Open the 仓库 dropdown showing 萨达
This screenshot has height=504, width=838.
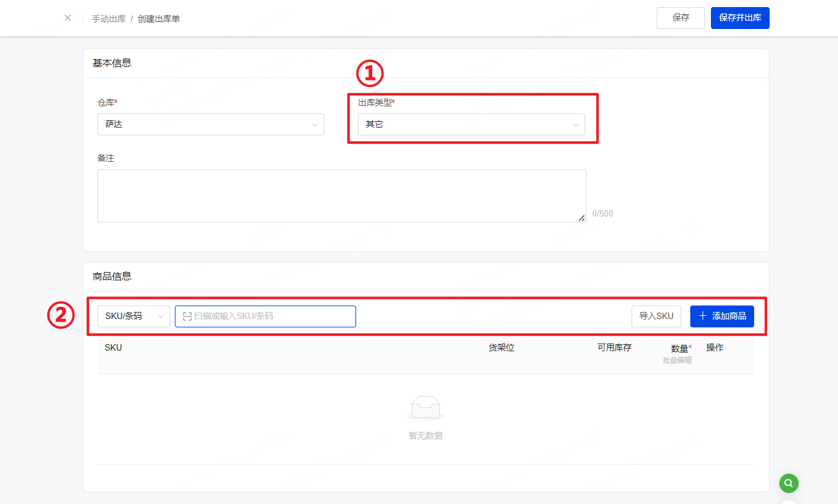[x=210, y=124]
